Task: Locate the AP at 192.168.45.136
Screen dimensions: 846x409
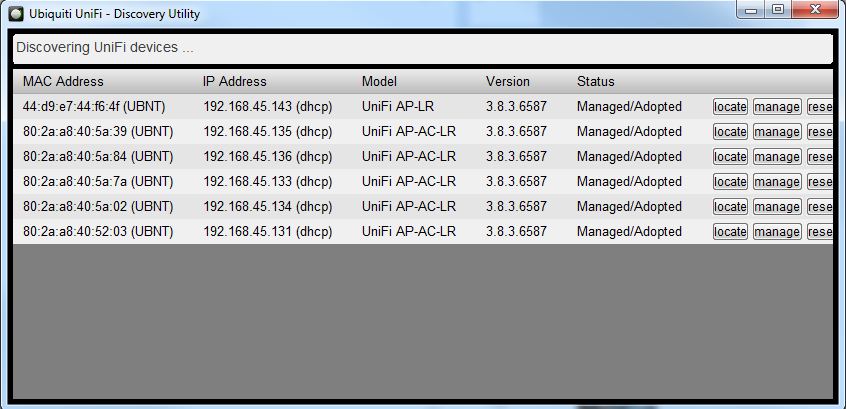Action: tap(730, 157)
